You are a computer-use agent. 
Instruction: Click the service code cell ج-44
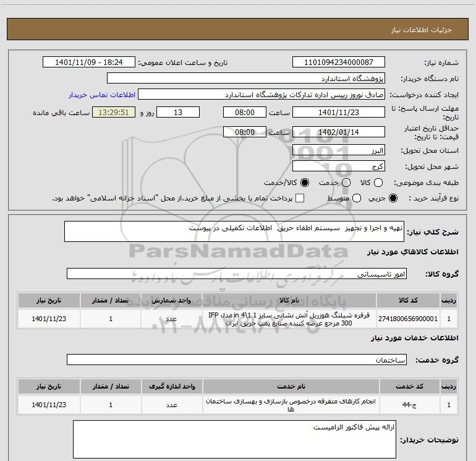tap(409, 405)
